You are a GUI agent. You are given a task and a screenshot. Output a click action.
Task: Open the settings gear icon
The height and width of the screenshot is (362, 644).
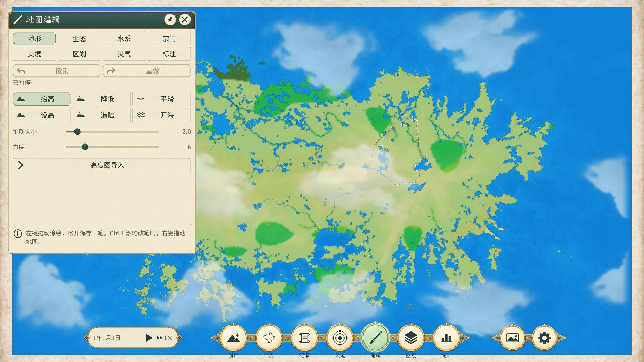(544, 338)
